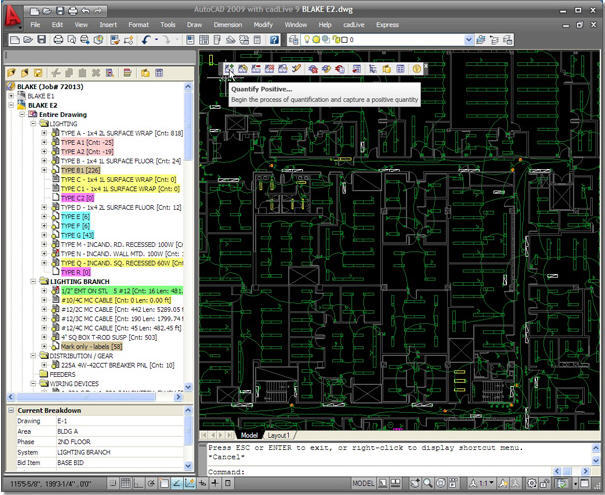Open the workspace gear icon in status bar
The width and height of the screenshot is (605, 495).
click(x=532, y=483)
